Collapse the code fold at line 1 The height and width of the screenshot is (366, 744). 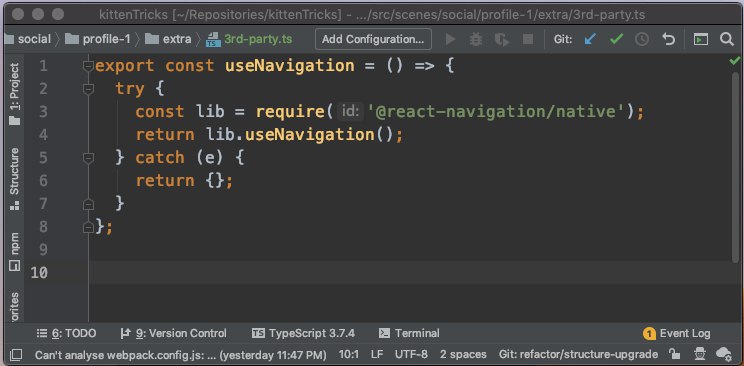pos(88,66)
